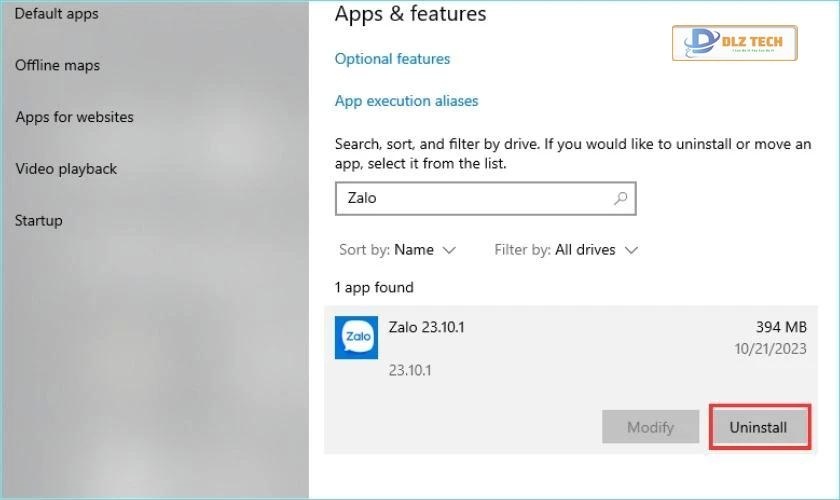The height and width of the screenshot is (500, 840).
Task: Open Video playback settings
Action: [x=66, y=169]
